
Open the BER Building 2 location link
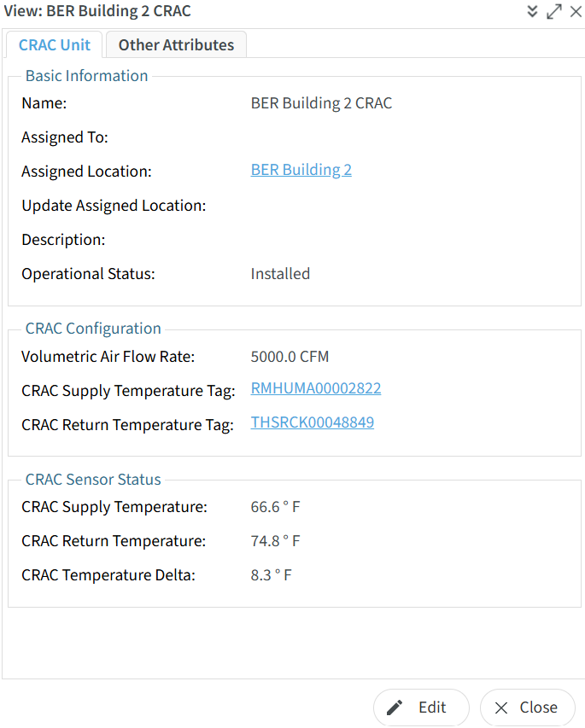tap(301, 170)
